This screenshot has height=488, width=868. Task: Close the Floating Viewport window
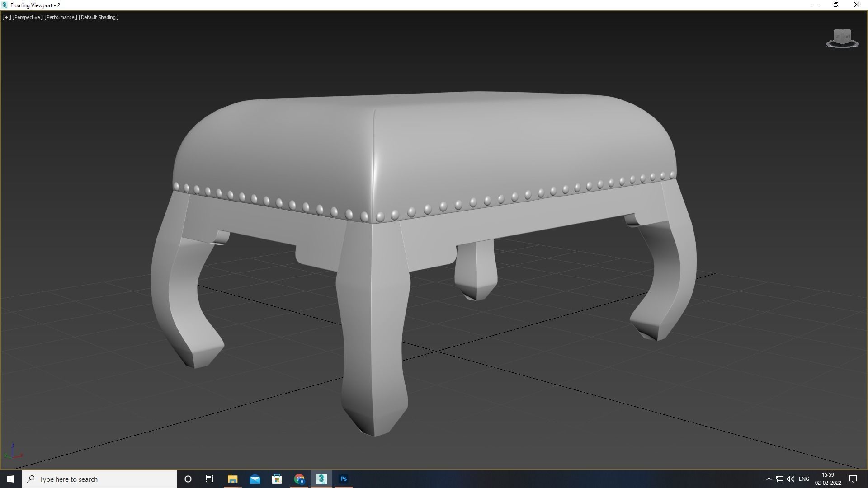857,5
